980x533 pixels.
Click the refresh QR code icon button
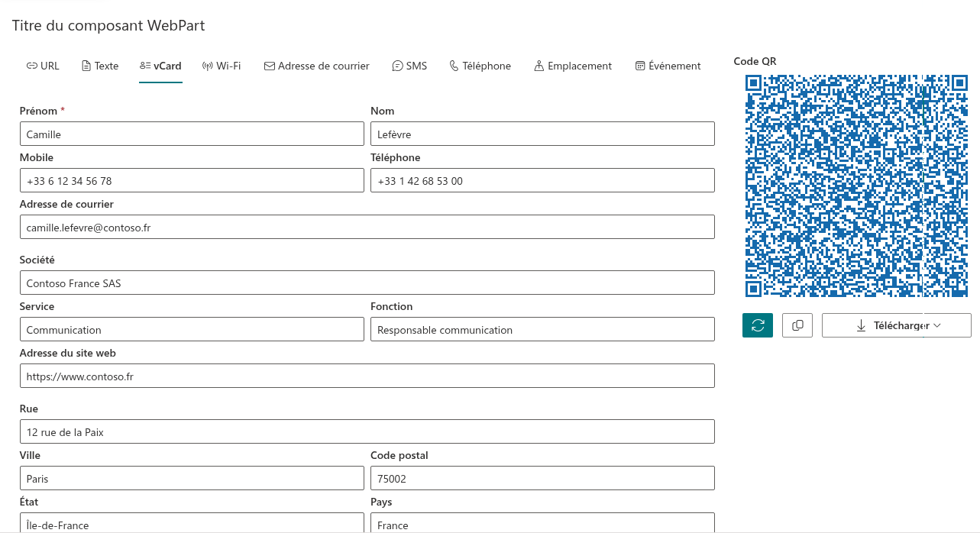[x=758, y=325]
